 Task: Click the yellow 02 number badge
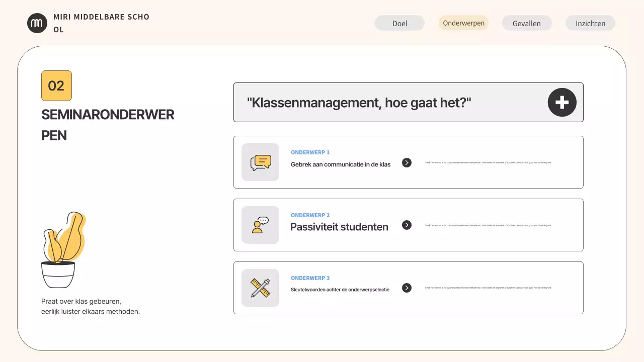(x=56, y=86)
